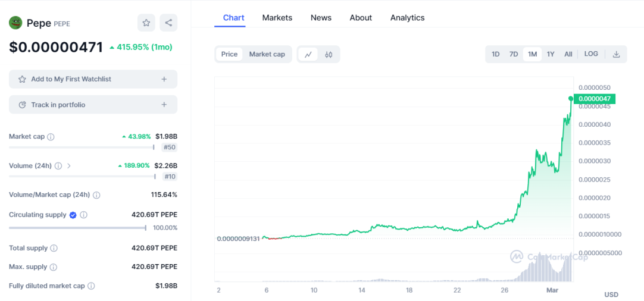The height and width of the screenshot is (301, 644).
Task: Open the About tab
Action: 361,18
